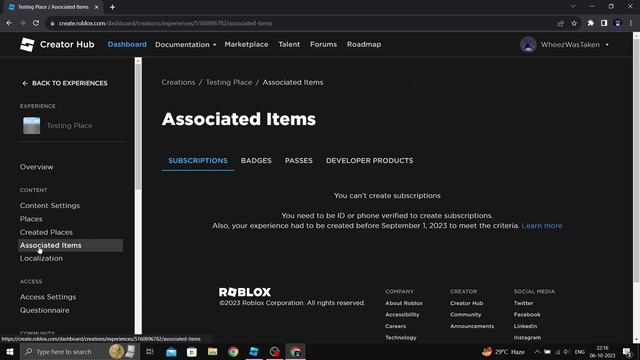The height and width of the screenshot is (360, 640).
Task: Open the browser extensions puzzle icon
Action: coord(591,23)
